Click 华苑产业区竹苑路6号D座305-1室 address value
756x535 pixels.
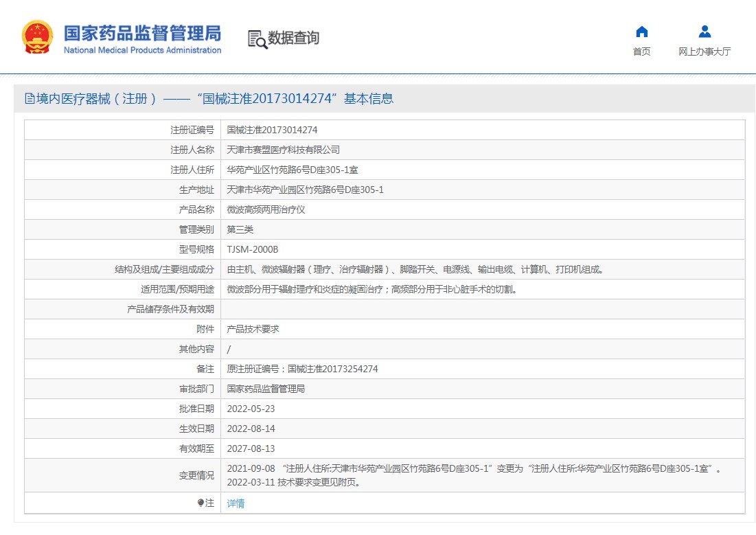pyautogui.click(x=293, y=170)
